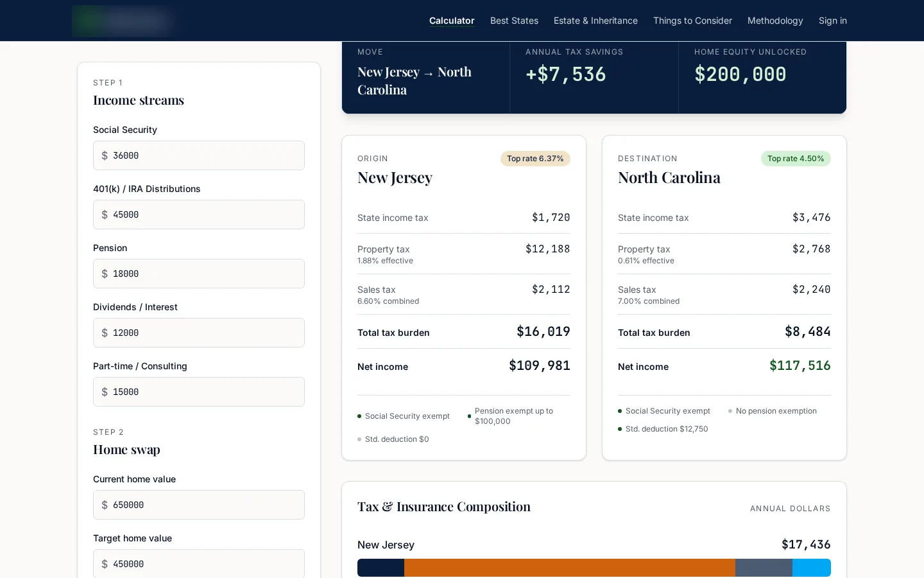Focus the Social Security income field
This screenshot has height=578, width=924.
click(x=199, y=155)
